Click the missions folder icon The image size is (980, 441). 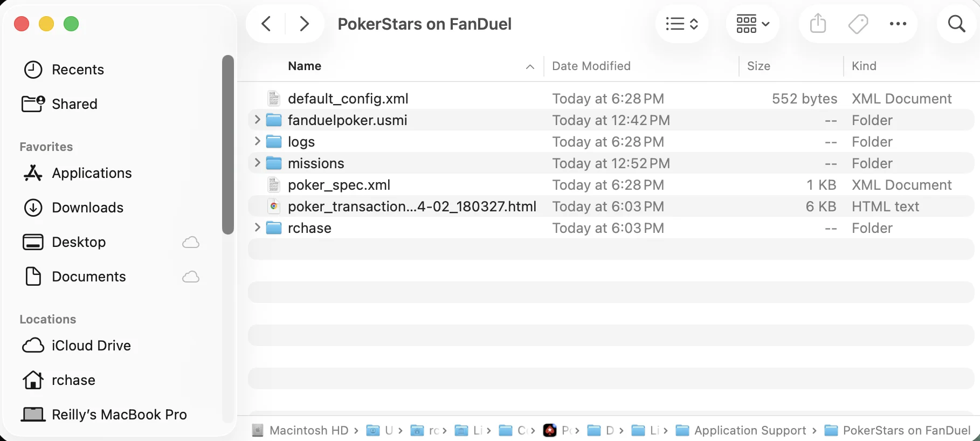274,163
